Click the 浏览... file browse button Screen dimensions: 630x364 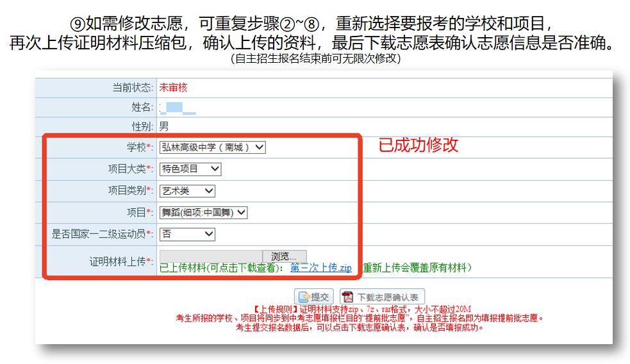pyautogui.click(x=285, y=256)
